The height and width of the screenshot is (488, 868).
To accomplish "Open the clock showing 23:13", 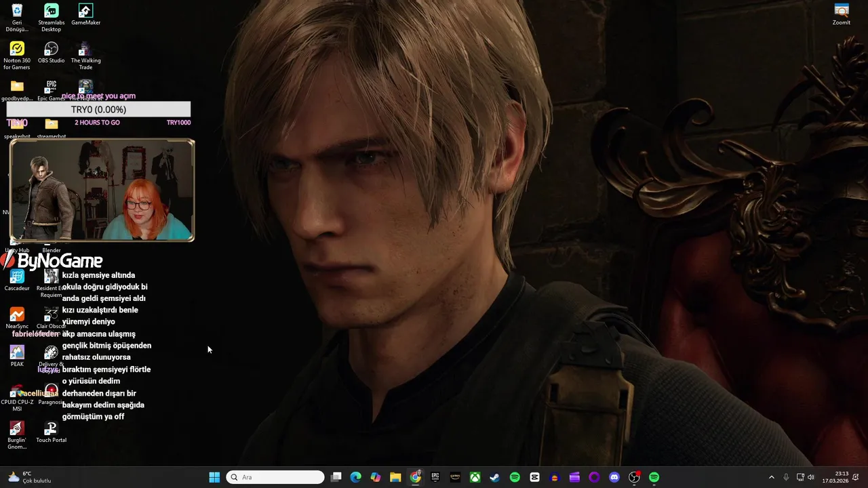I will pos(835,477).
